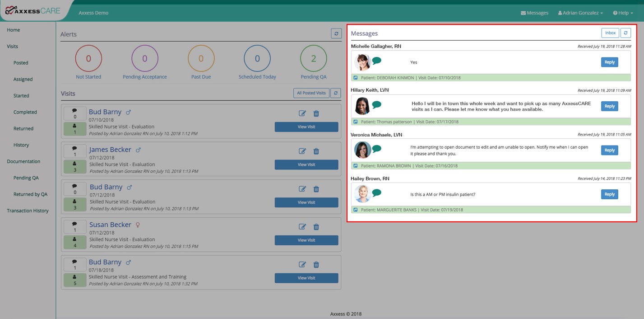Open Messages in top navigation
The image size is (644, 319).
click(534, 13)
